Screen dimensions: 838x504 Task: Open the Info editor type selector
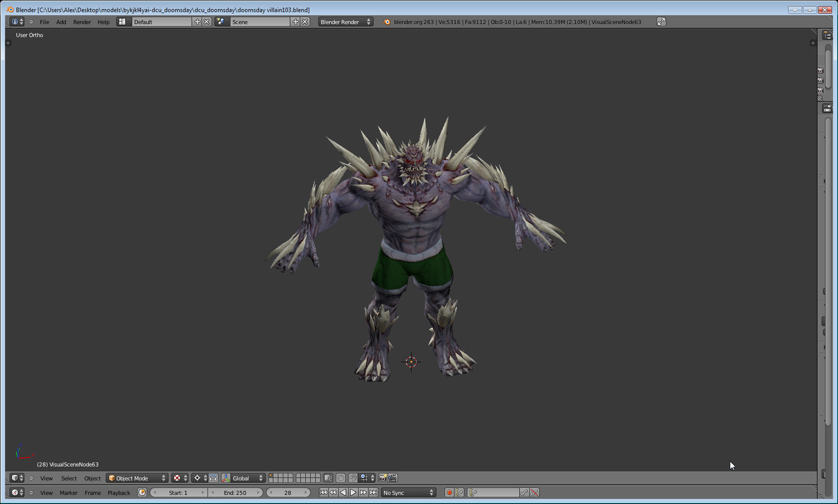(17, 22)
